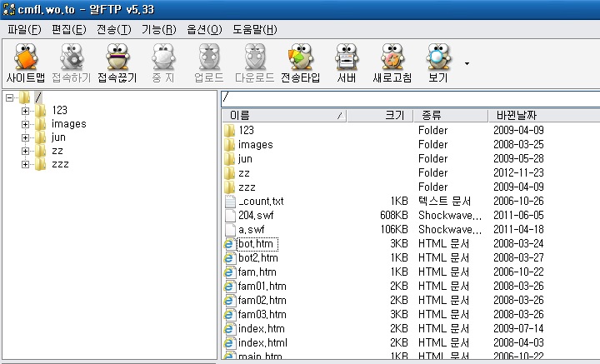Open the 옵션(O) menu
The image size is (600, 364).
tap(203, 29)
